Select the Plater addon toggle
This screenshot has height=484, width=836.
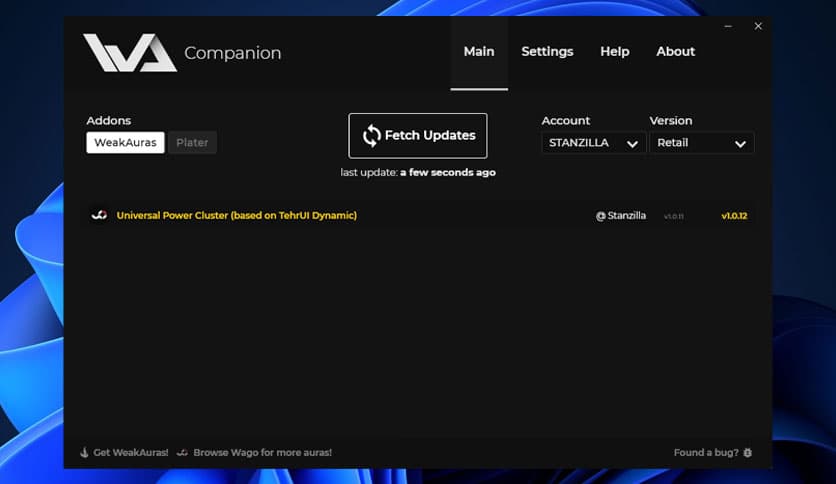click(x=192, y=142)
